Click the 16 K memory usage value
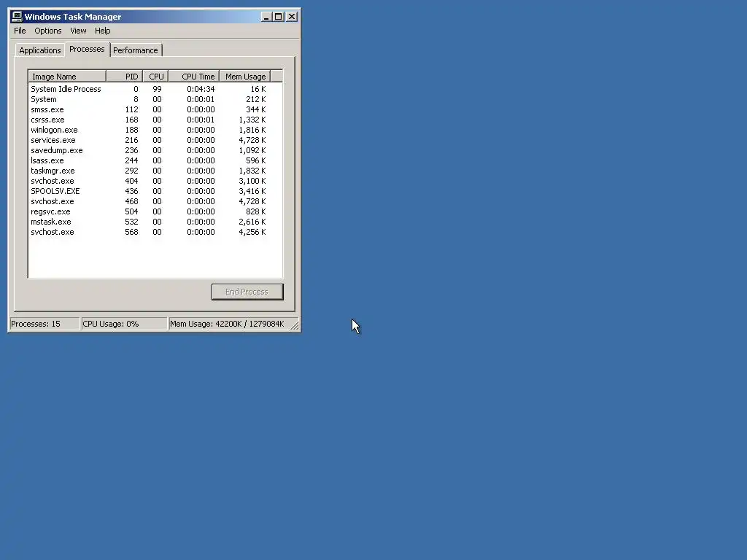 [x=258, y=89]
